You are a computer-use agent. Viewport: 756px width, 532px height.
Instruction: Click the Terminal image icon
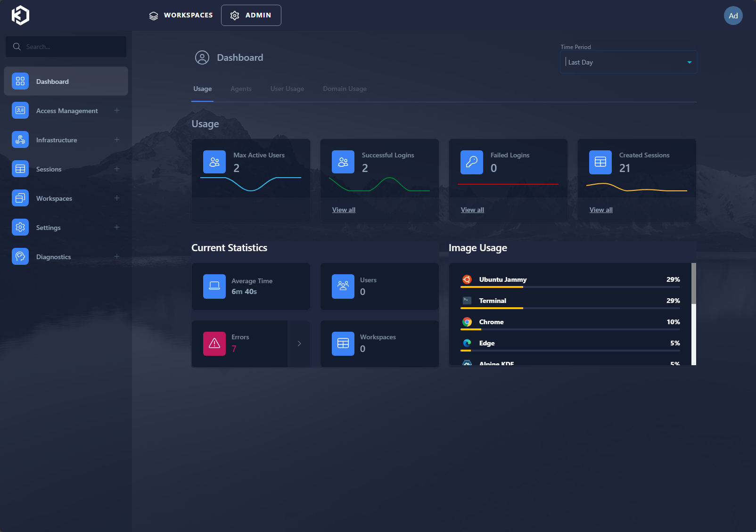pos(467,301)
